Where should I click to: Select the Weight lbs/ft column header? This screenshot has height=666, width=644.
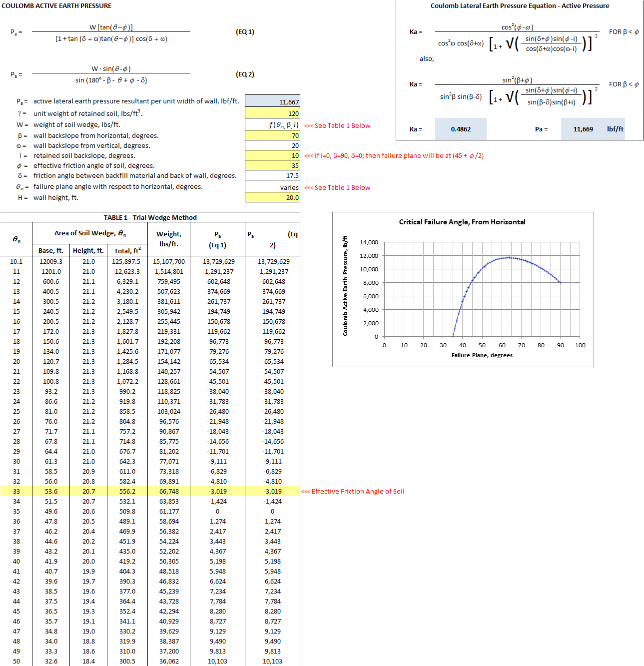pos(169,239)
